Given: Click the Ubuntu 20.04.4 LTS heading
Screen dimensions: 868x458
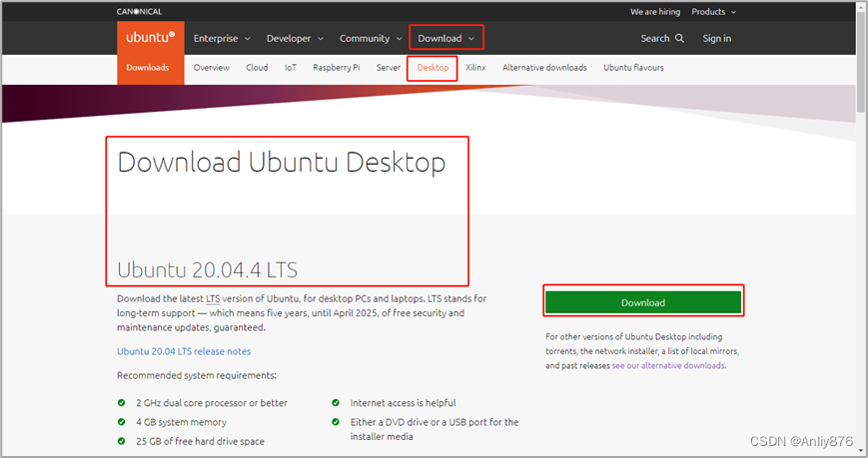Looking at the screenshot, I should 207,270.
